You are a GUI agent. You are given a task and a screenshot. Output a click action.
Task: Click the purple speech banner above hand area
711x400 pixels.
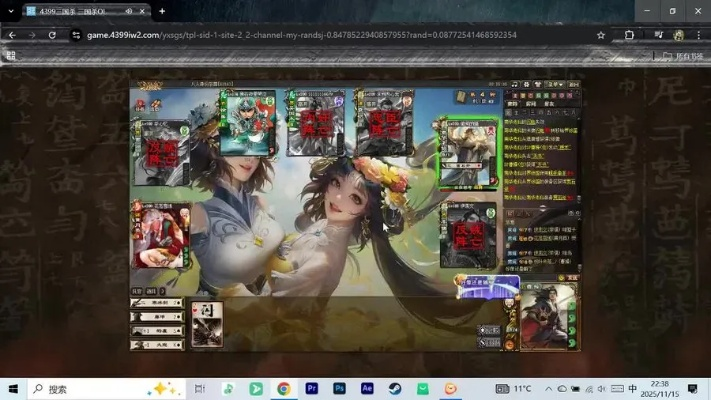pyautogui.click(x=488, y=288)
